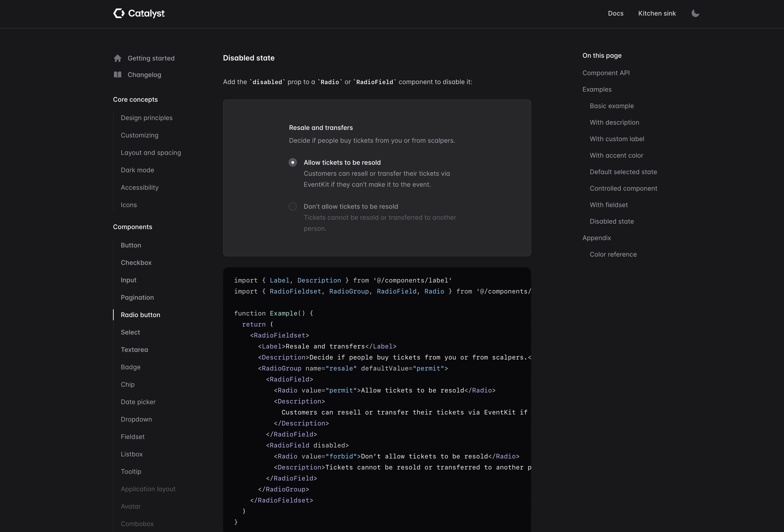Open Combobox component page
This screenshot has width=784, height=532.
[x=137, y=524]
